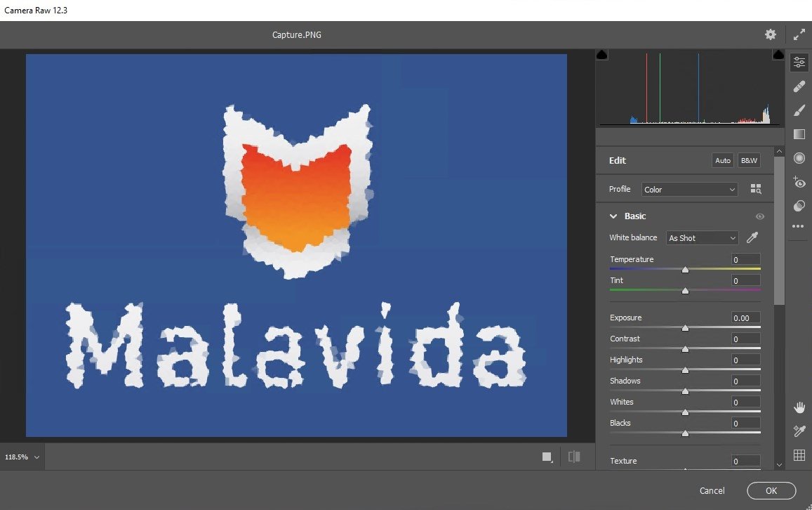This screenshot has width=812, height=510.
Task: Click the OK button
Action: [771, 490]
